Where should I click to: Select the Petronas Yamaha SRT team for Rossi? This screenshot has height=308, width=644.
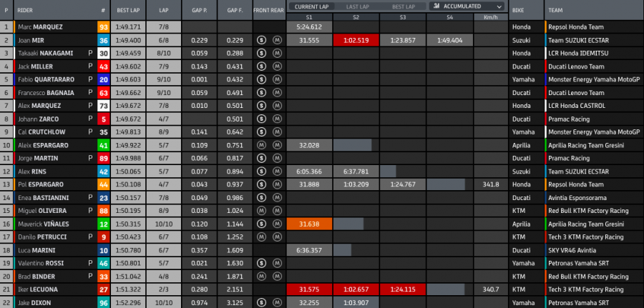point(577,263)
